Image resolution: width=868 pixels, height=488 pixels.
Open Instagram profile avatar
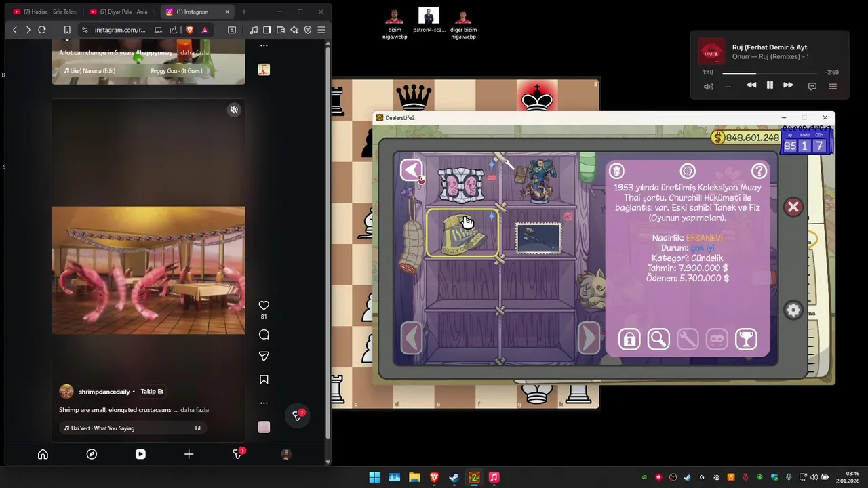tap(286, 454)
